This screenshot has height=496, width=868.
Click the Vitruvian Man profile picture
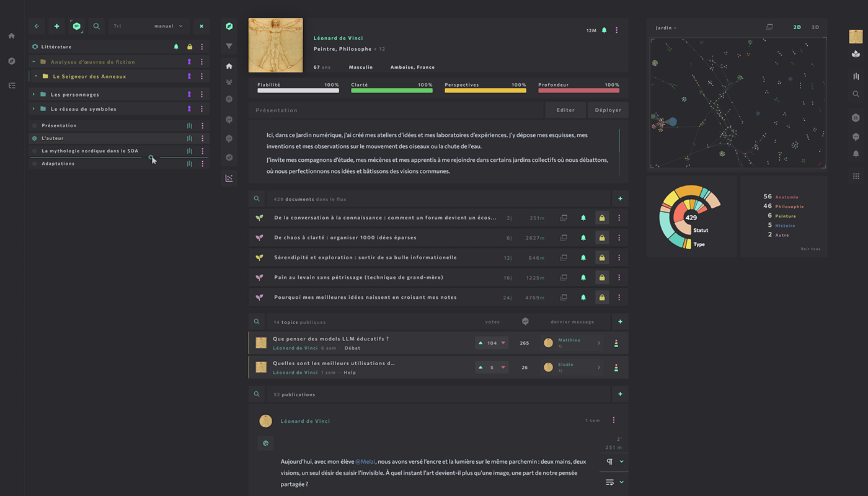[x=276, y=45]
